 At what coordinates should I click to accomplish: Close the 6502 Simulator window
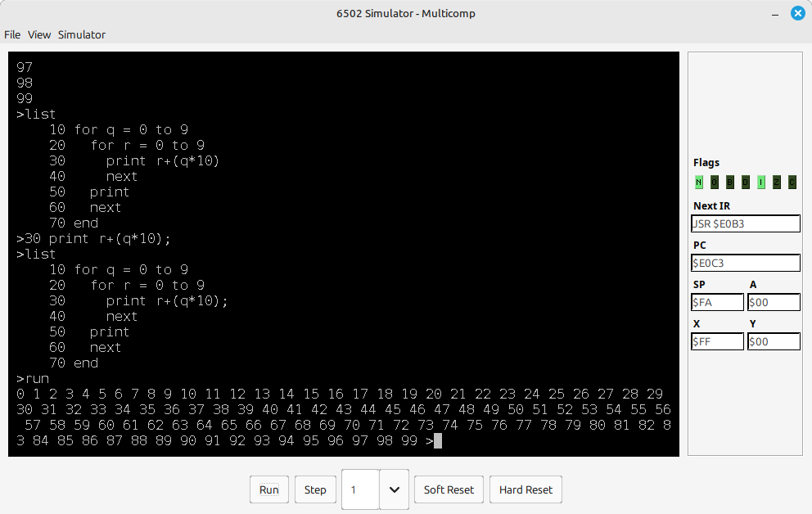(796, 13)
